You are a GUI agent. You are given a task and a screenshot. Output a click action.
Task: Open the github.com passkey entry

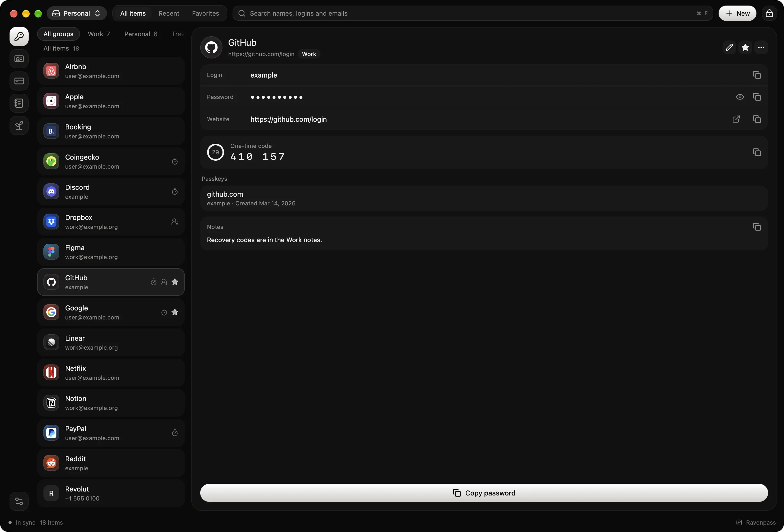pos(484,198)
